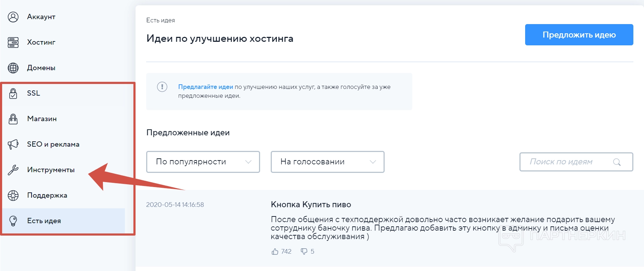Click the SSL padlock icon
Screen dimensions: 644x271
tap(13, 94)
